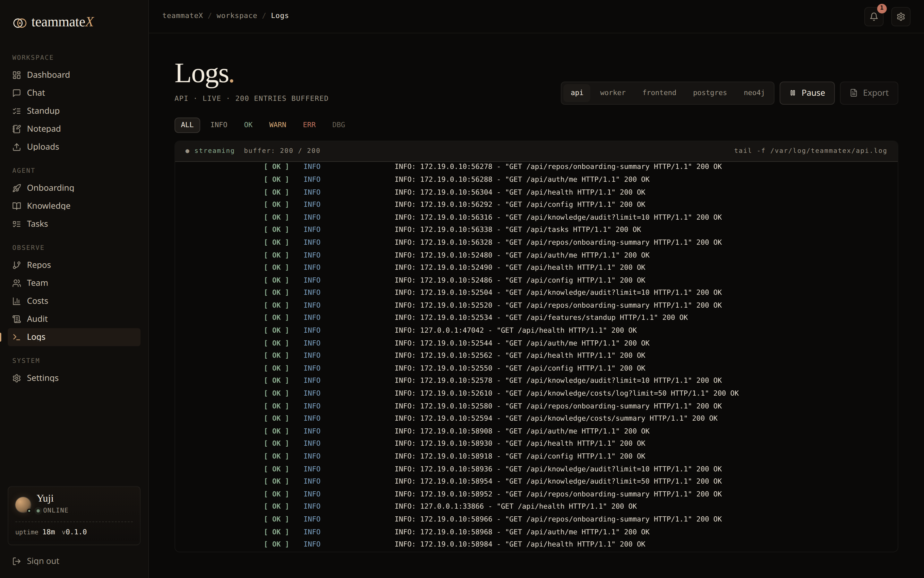This screenshot has width=924, height=578.
Task: Navigate to Tasks
Action: tap(74, 223)
